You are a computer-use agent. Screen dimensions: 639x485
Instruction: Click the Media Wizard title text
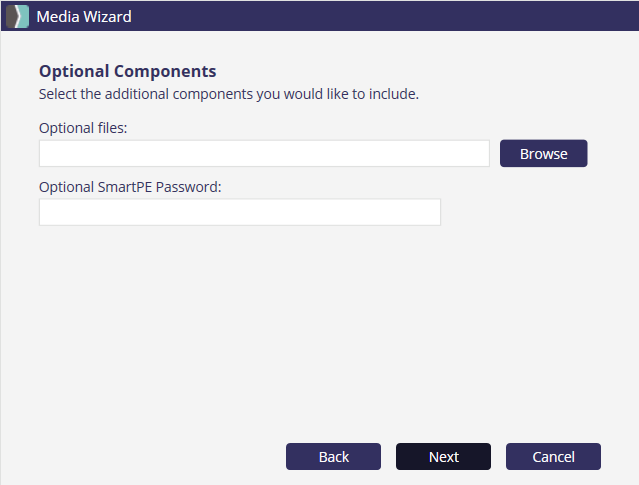(x=84, y=16)
